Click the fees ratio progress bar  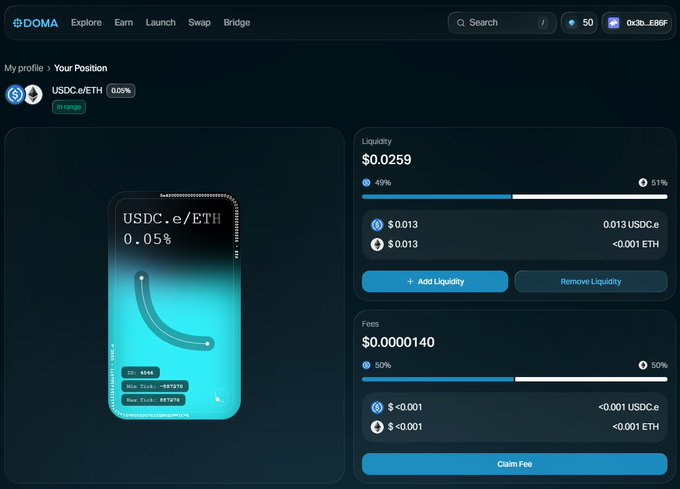[x=514, y=379]
